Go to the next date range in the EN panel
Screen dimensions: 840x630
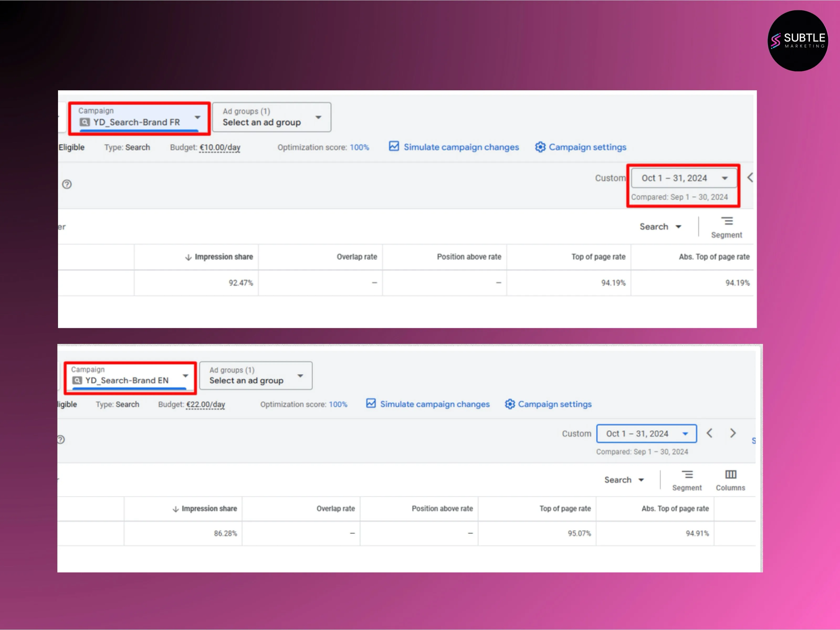pyautogui.click(x=733, y=433)
